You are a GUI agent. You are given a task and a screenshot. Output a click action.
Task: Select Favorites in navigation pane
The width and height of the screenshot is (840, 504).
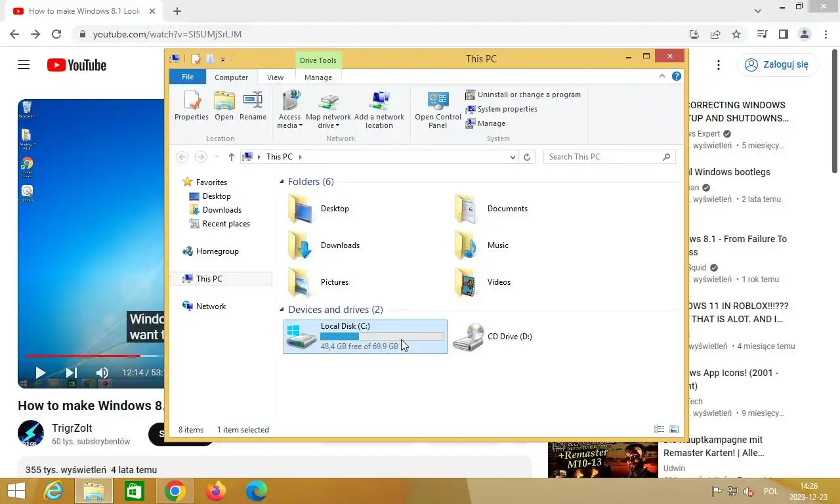[205, 182]
